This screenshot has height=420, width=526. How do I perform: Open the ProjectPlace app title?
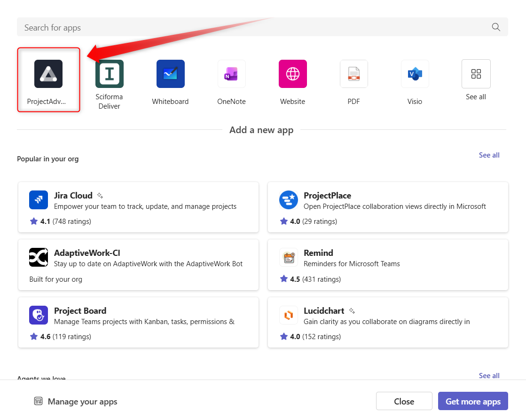pos(328,195)
